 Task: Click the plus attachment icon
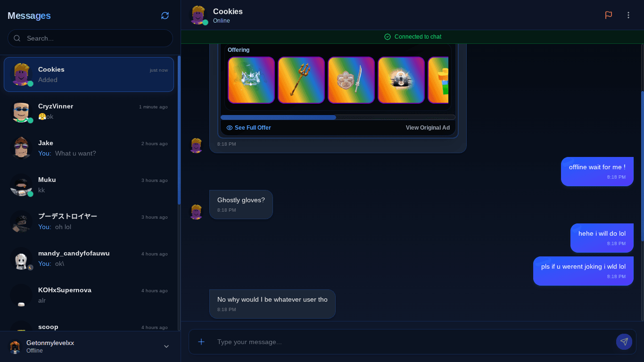coord(201,342)
